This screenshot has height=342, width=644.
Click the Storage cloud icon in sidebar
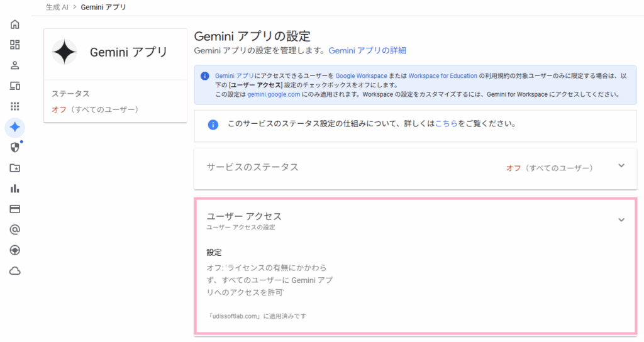(x=15, y=271)
